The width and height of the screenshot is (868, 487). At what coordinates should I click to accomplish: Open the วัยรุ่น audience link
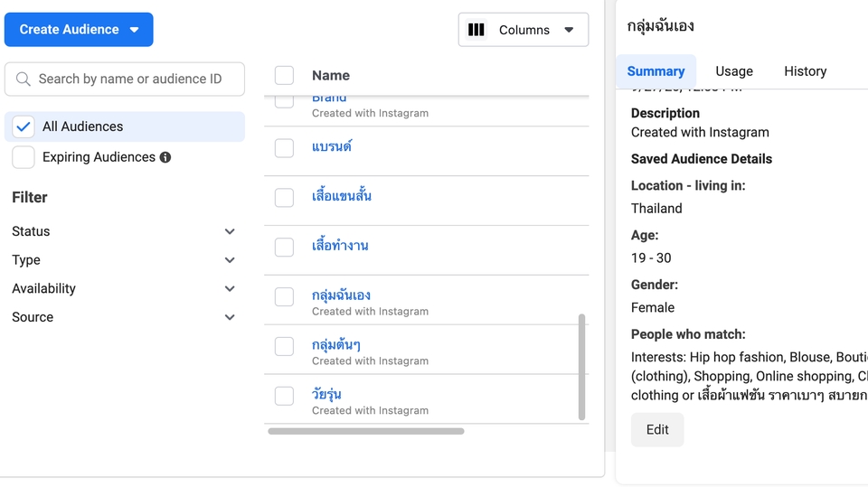click(x=326, y=395)
